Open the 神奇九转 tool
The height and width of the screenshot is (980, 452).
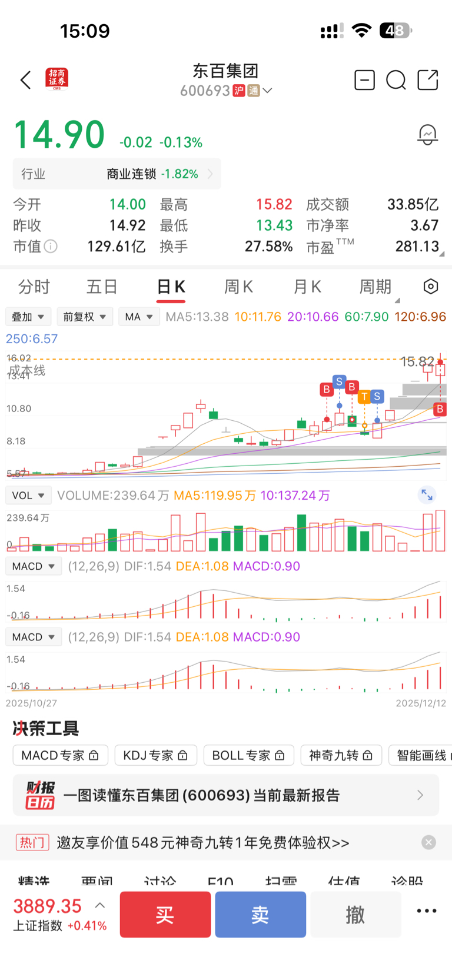click(x=341, y=755)
